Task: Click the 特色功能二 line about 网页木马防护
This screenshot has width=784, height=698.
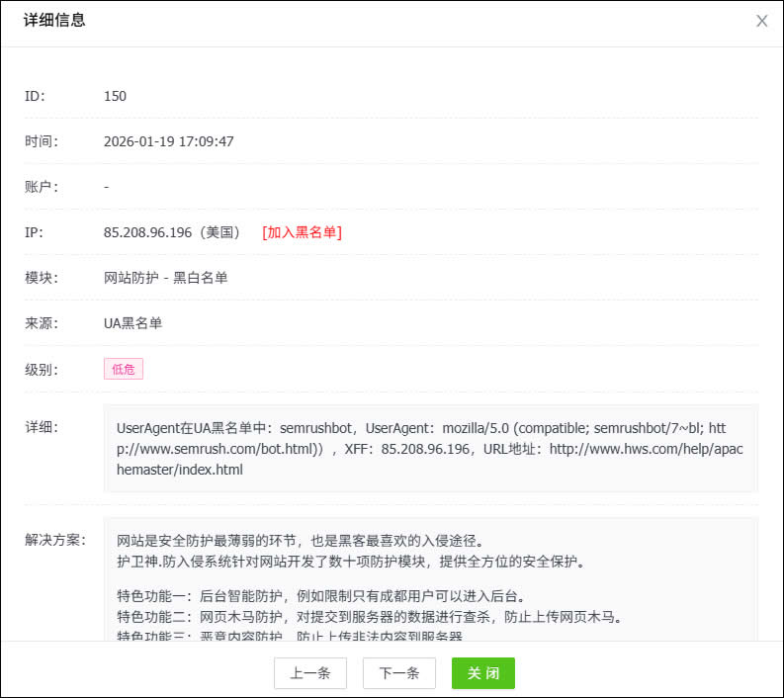Action: click(370, 617)
